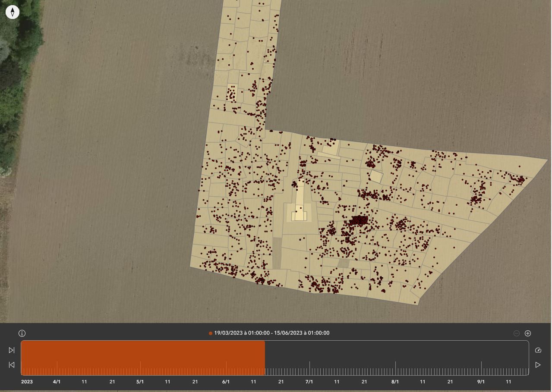Click the orange dot beside the date range
Viewport: 552px width, 392px height.
click(211, 333)
